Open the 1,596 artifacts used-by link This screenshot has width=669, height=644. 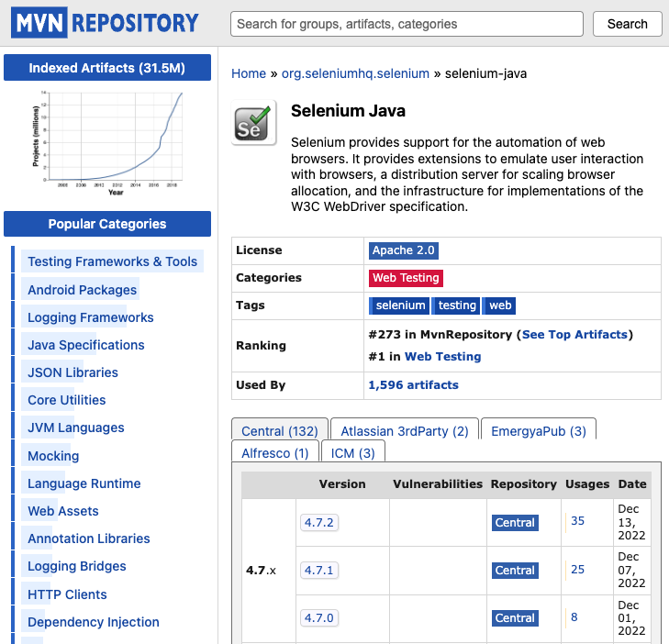(414, 385)
